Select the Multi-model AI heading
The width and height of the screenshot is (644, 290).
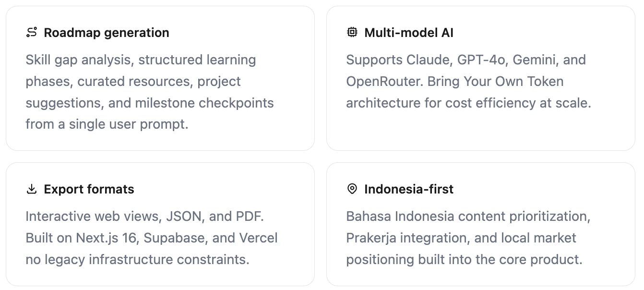pos(409,33)
